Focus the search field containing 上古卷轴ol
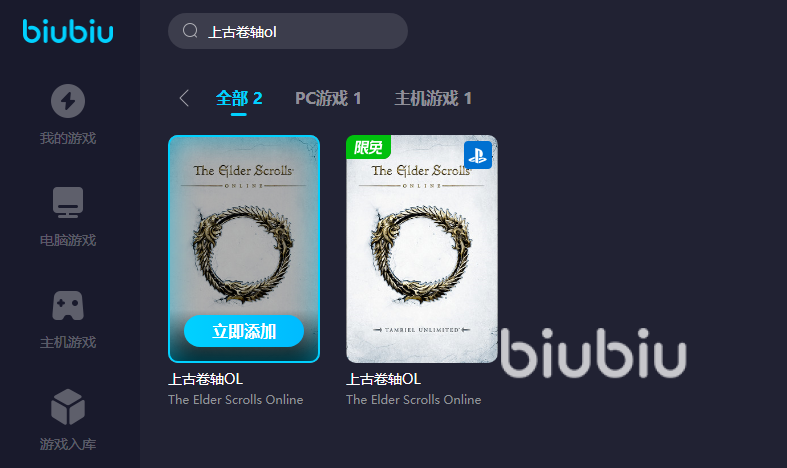The height and width of the screenshot is (468, 787). (288, 31)
